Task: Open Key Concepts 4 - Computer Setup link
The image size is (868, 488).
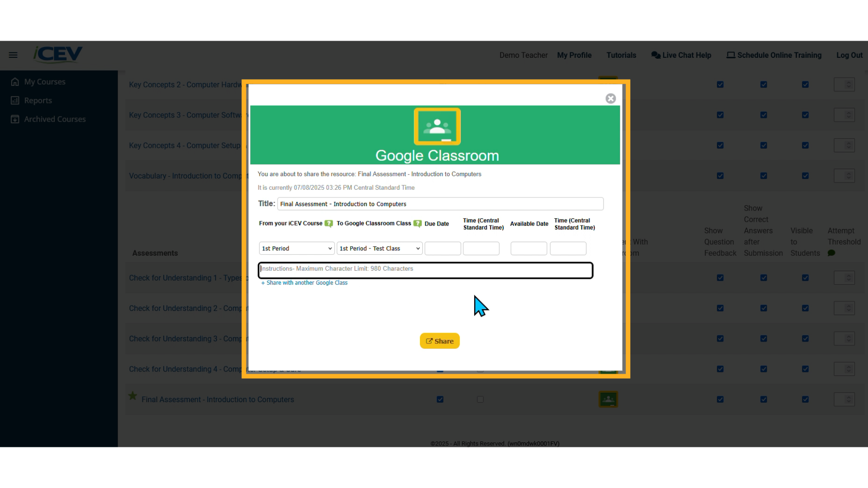Action: tap(185, 145)
